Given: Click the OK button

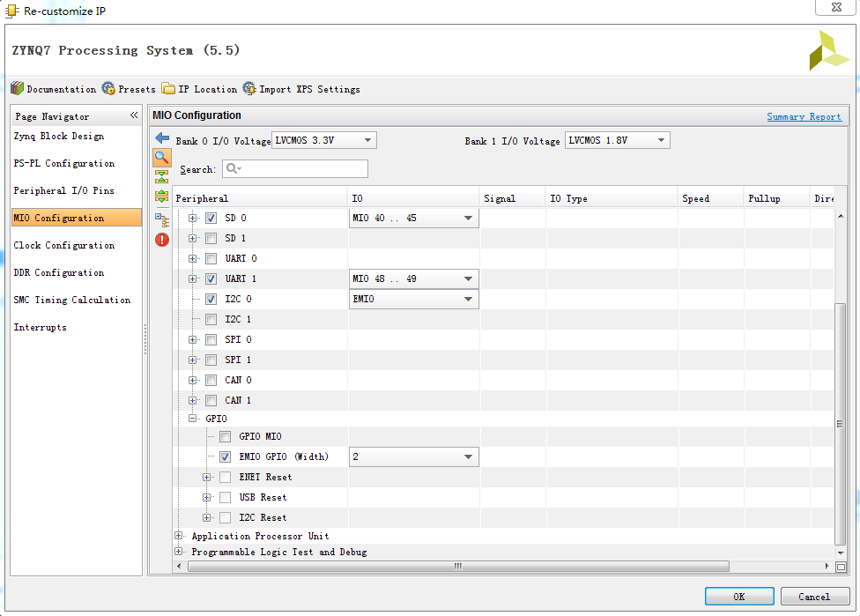Looking at the screenshot, I should tap(738, 596).
